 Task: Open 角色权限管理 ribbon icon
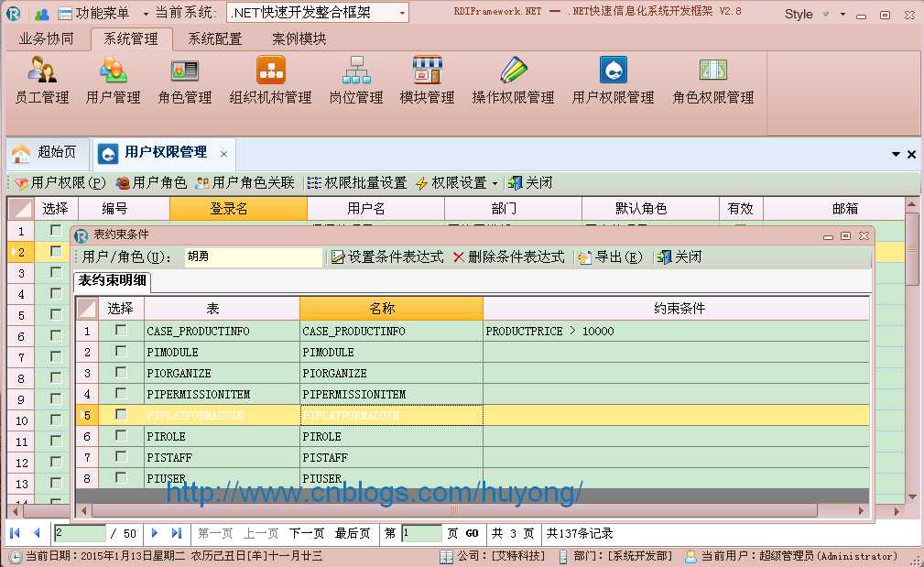tap(713, 81)
